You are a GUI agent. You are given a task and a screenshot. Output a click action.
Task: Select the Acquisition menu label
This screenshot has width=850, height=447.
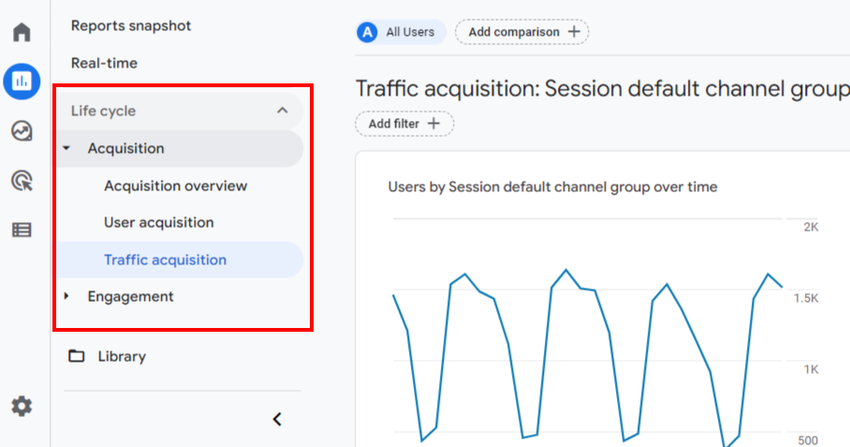pos(126,148)
